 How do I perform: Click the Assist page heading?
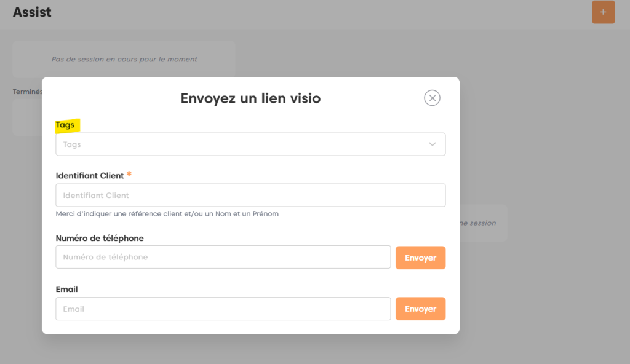[x=32, y=12]
